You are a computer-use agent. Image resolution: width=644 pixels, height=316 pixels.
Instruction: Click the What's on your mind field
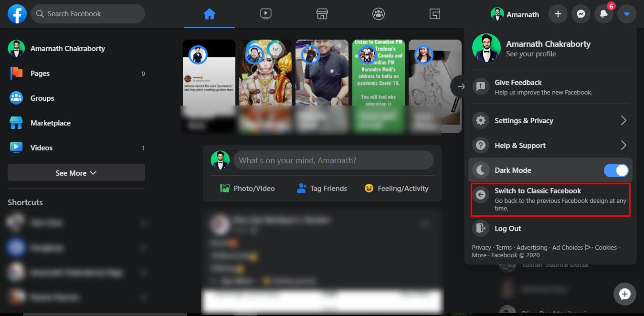(x=334, y=160)
